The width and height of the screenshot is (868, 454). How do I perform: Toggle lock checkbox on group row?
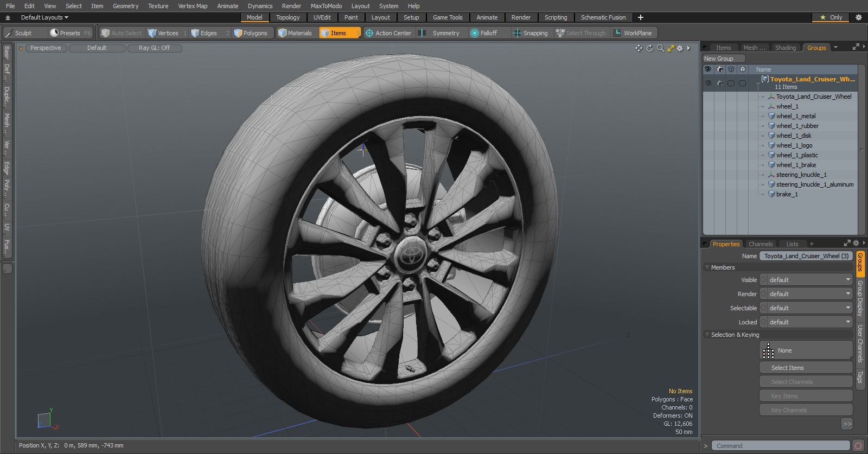pos(743,83)
